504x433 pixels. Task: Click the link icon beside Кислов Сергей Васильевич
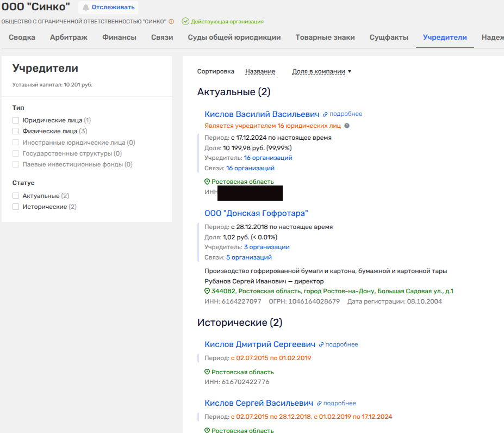[319, 404]
